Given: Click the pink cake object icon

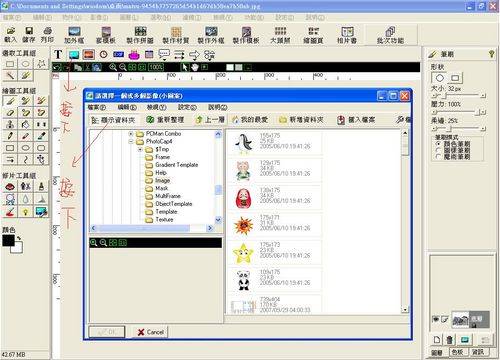Looking at the screenshot, I should [134, 54].
